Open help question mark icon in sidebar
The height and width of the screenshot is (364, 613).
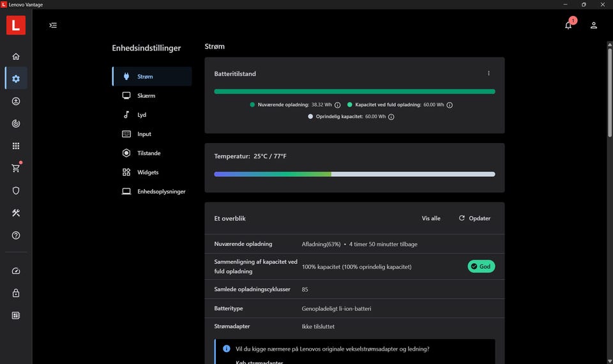16,236
